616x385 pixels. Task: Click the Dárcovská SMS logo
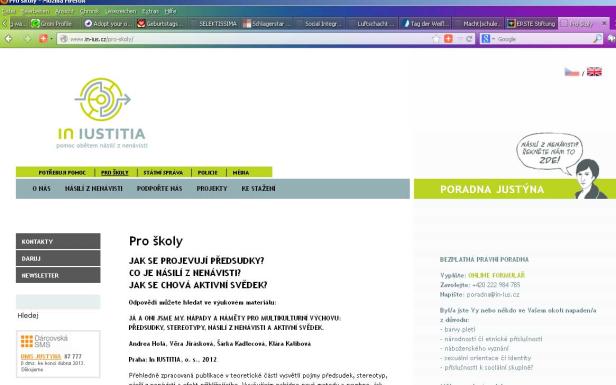(44, 341)
